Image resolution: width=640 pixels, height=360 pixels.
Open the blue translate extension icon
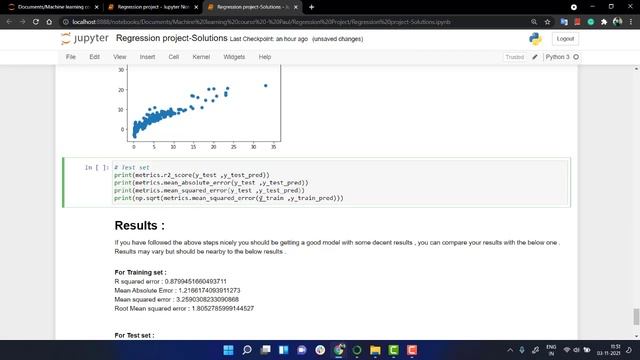(564, 22)
